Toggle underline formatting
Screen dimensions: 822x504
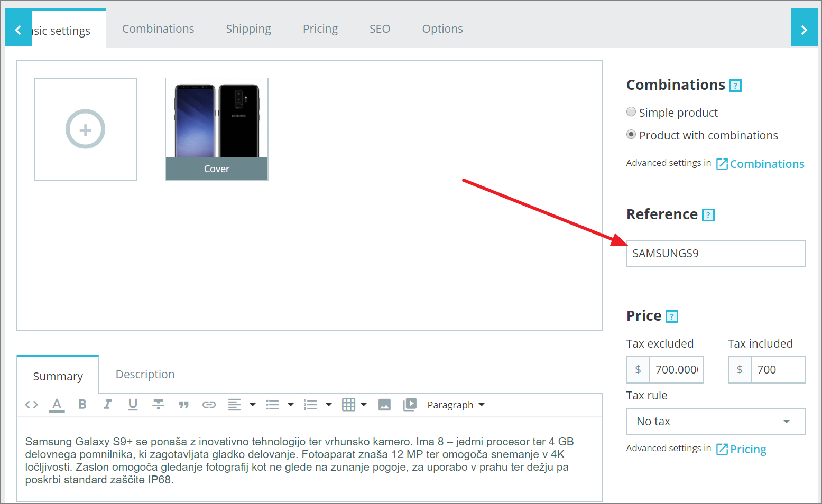pos(133,405)
